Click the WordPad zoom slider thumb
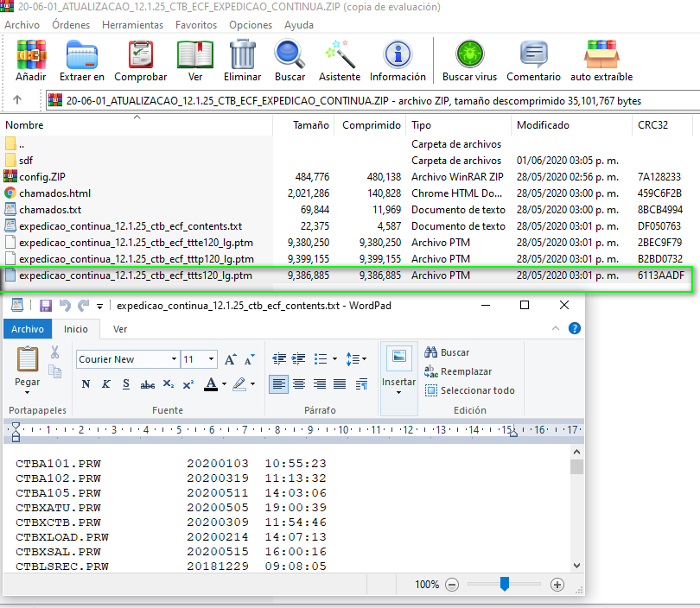The image size is (700, 608). coord(505,584)
